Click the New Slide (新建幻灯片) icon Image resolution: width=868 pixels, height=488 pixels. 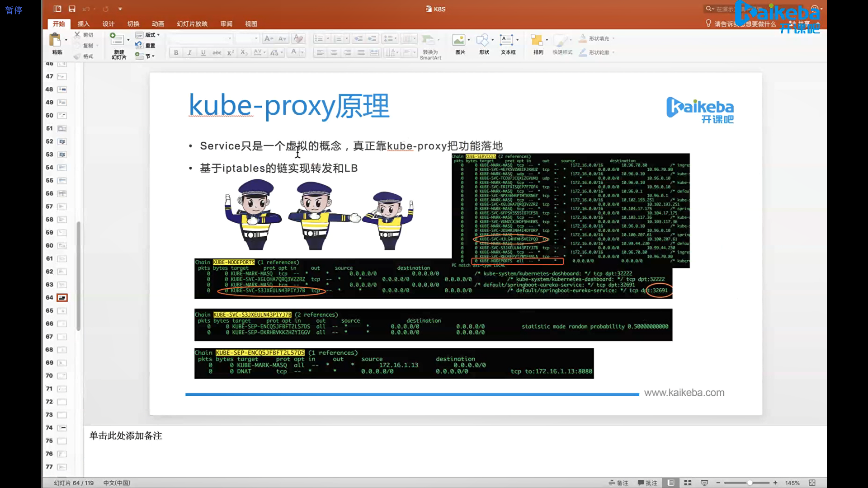[117, 40]
